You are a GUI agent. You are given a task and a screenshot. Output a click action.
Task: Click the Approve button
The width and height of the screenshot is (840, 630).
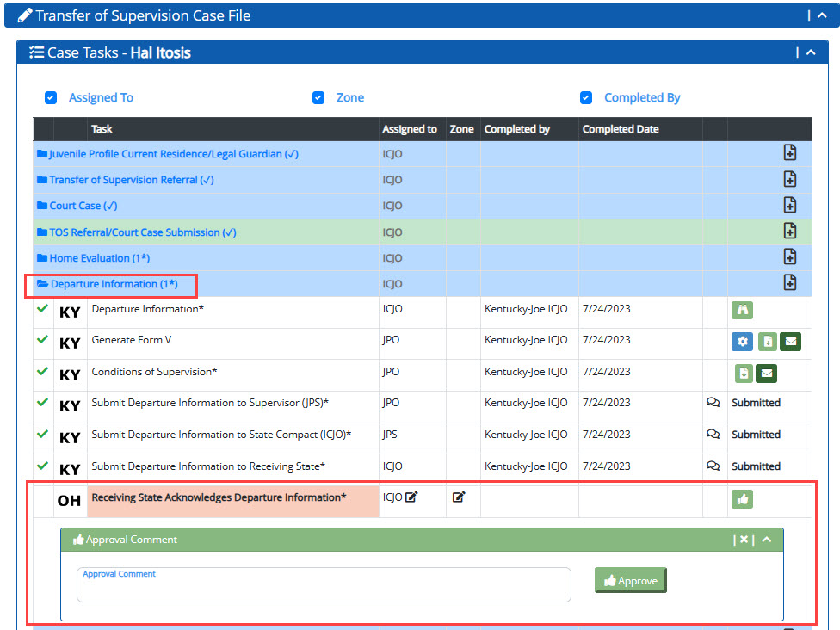coord(631,580)
